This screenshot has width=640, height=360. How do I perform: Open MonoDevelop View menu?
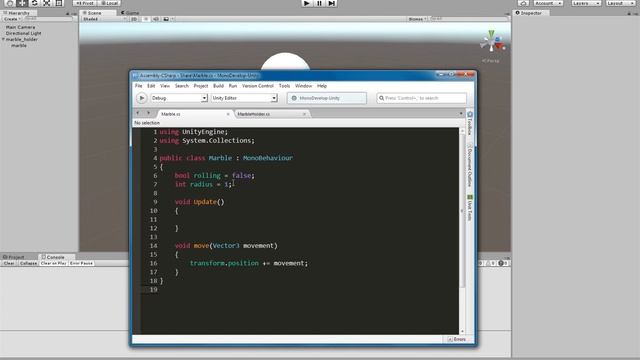pyautogui.click(x=165, y=86)
